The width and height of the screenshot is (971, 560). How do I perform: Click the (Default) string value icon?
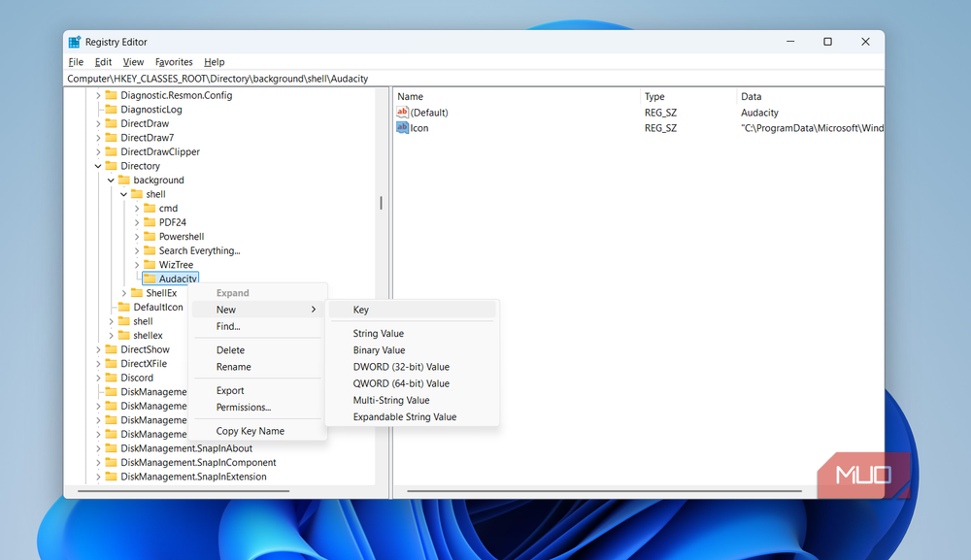click(403, 112)
